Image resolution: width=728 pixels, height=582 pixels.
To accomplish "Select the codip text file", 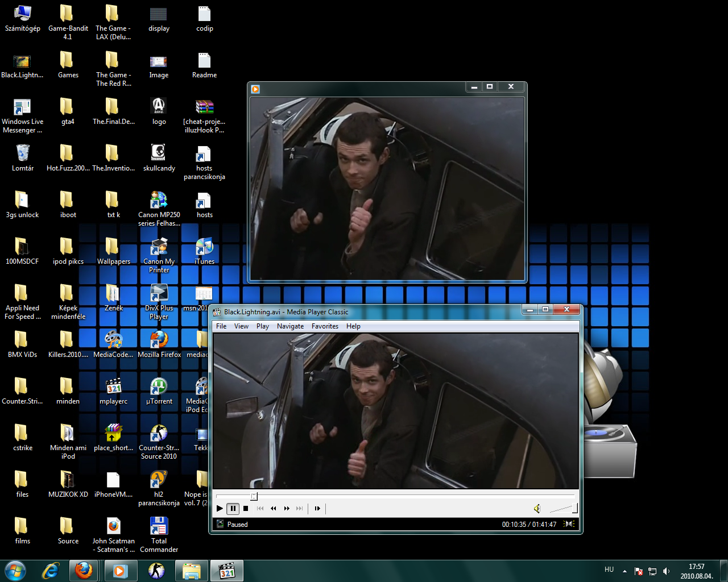I will pos(205,18).
